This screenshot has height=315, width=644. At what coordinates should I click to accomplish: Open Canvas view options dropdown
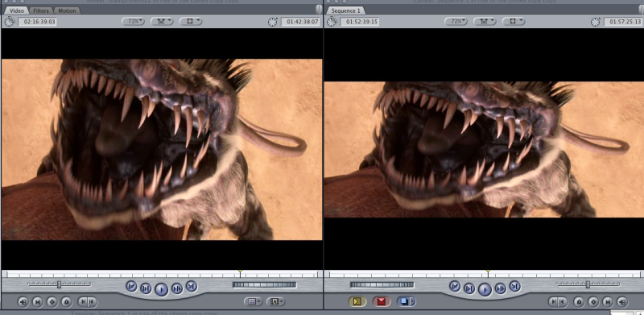click(514, 21)
